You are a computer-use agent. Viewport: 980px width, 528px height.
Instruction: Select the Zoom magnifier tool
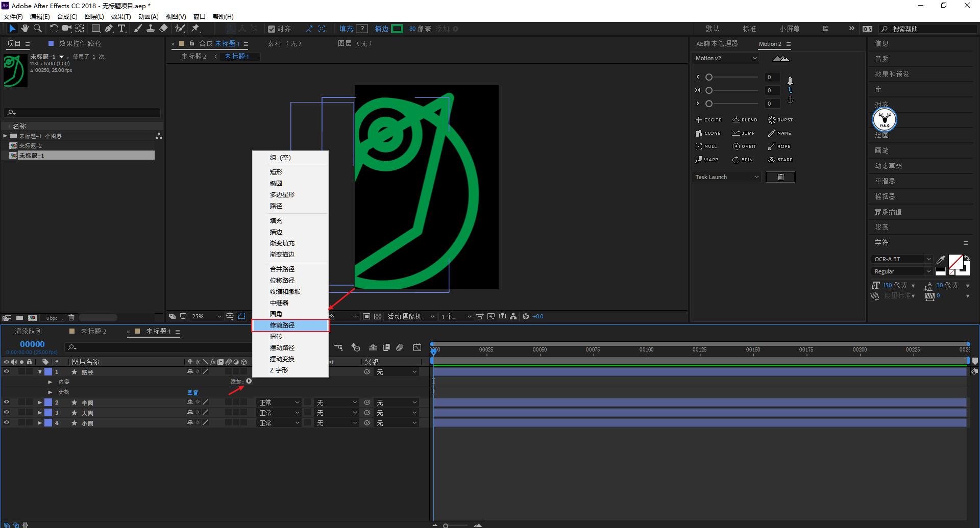click(37, 29)
